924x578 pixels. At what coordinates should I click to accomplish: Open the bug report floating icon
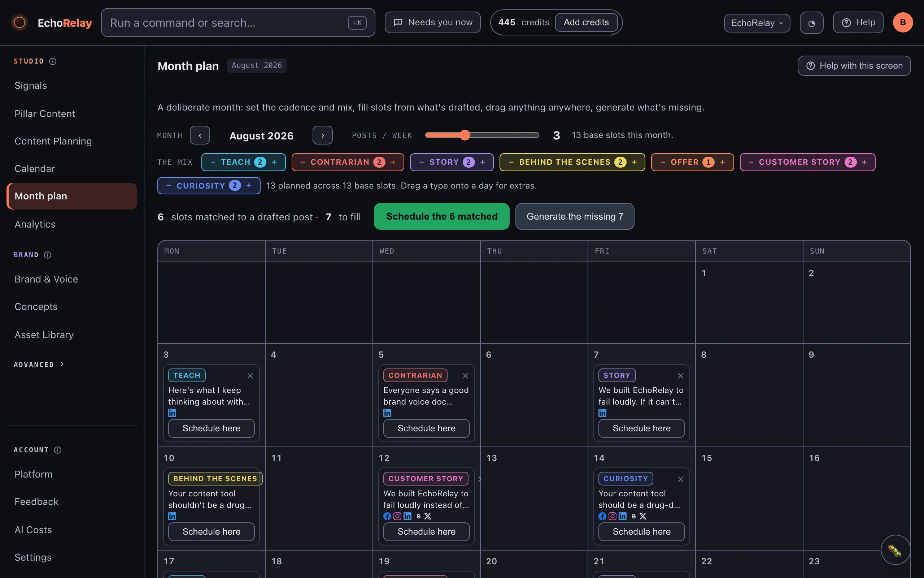click(x=895, y=550)
